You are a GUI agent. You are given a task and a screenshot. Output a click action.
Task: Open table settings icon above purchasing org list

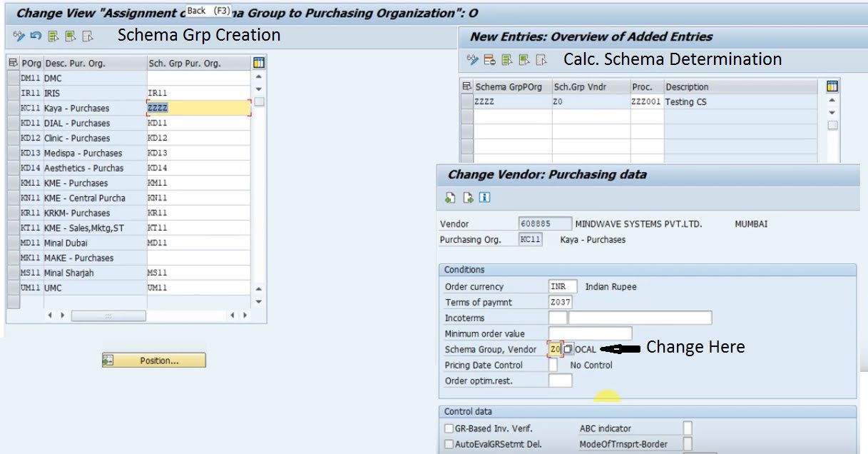(x=258, y=63)
